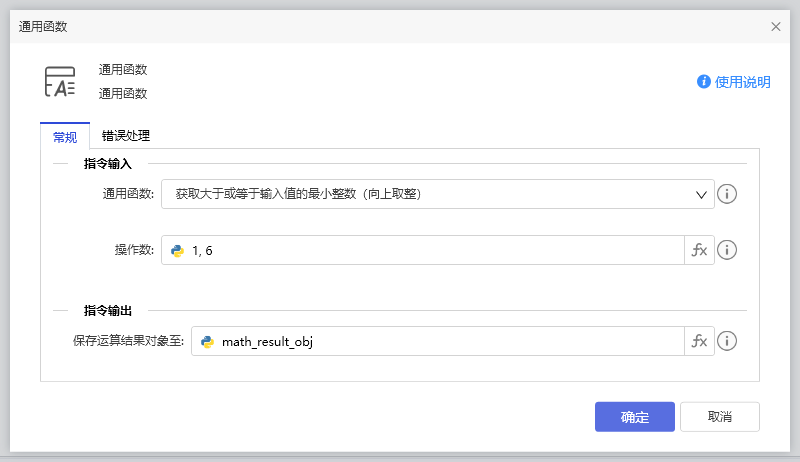Open fx variable picker for 保存运算结果对象至

[699, 341]
